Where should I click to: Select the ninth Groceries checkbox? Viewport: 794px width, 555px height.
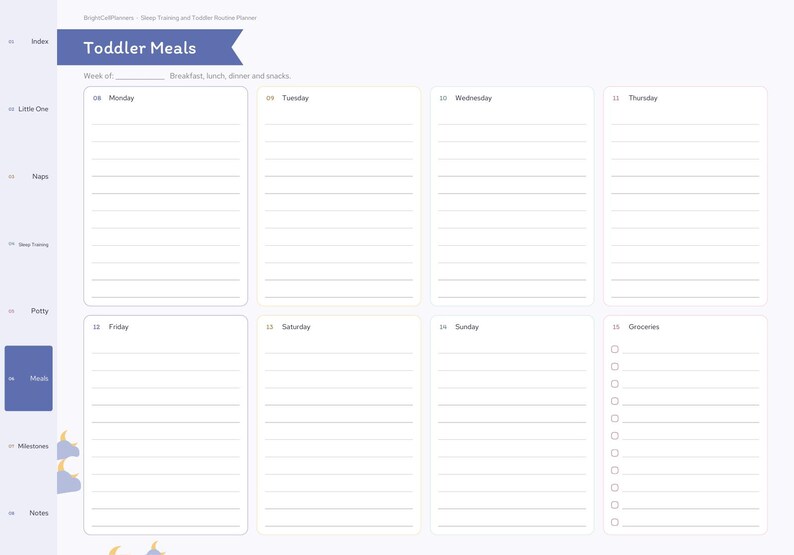[x=615, y=488]
